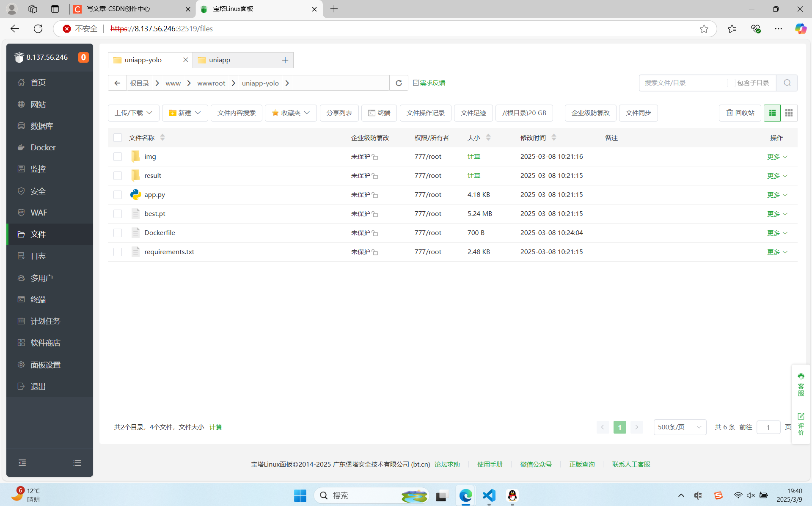This screenshot has width=812, height=506.
Task: Expand the 收藏夹 favorites dropdown
Action: [x=291, y=113]
